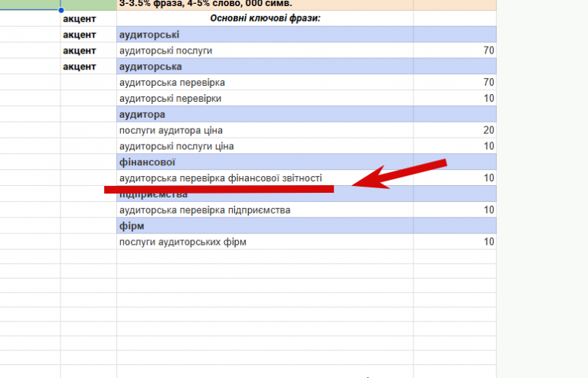The image size is (588, 378).
Task: Select the 'аудиторські послуги ціна' cell
Action: coord(265,145)
